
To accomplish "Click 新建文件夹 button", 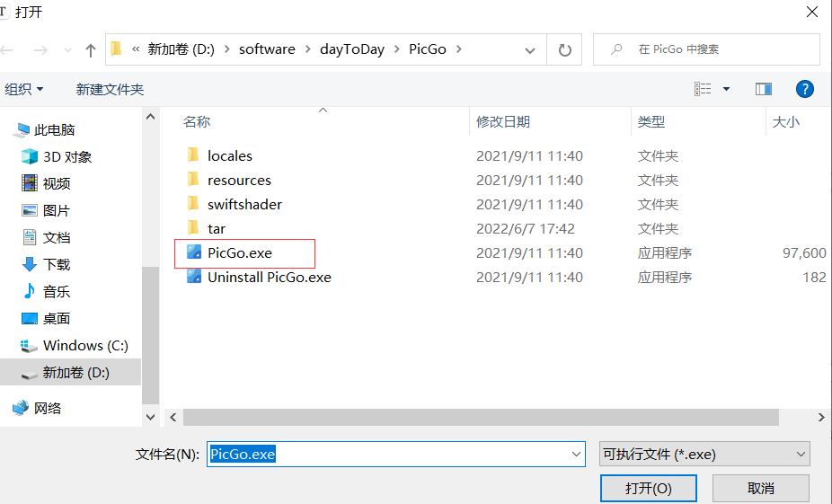I will coord(110,89).
